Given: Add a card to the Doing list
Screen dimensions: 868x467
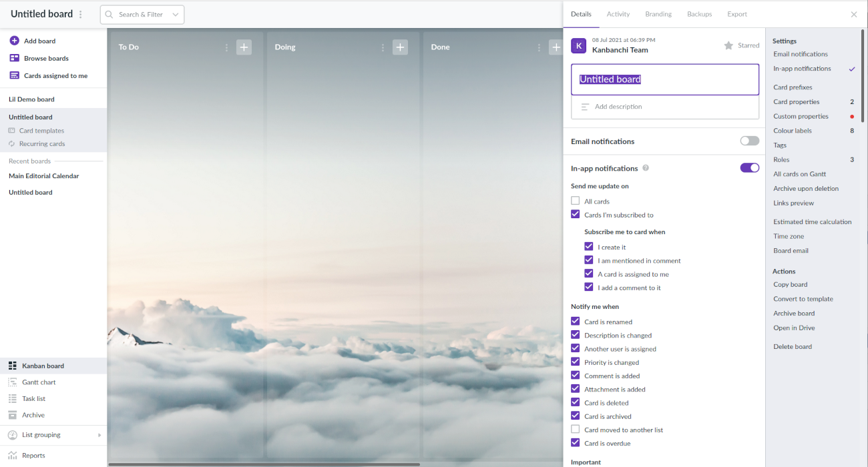Looking at the screenshot, I should point(400,47).
